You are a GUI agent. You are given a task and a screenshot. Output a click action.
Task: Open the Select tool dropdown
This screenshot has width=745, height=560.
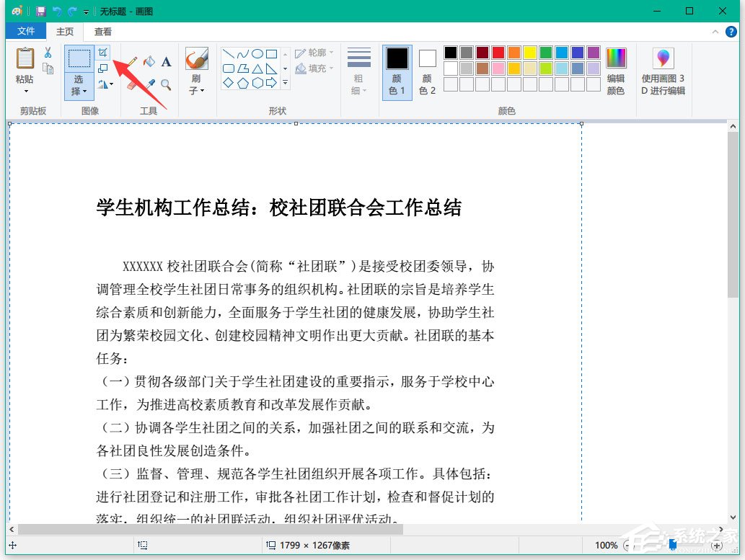pos(78,91)
